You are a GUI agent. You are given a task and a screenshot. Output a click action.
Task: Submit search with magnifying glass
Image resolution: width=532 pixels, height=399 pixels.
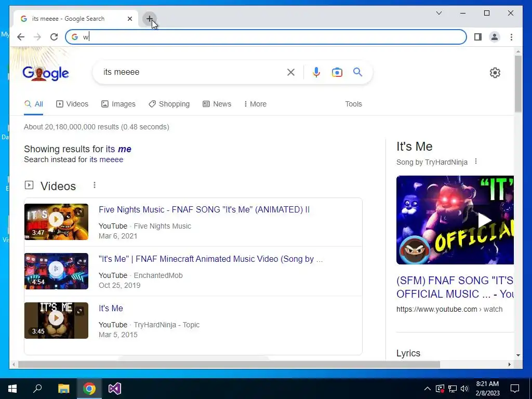coord(357,72)
